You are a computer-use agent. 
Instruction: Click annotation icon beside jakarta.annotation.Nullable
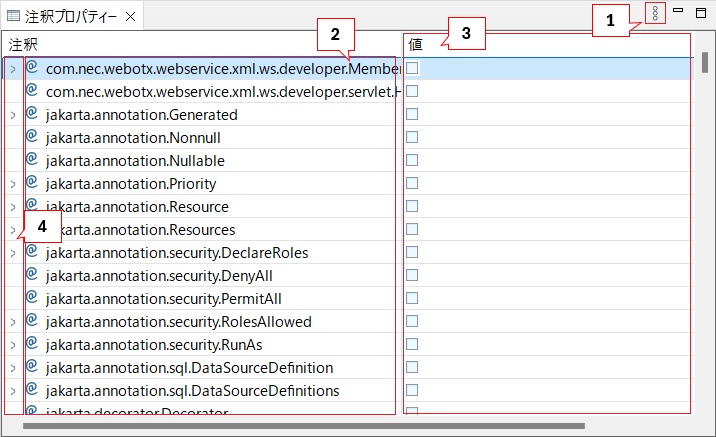(32, 160)
